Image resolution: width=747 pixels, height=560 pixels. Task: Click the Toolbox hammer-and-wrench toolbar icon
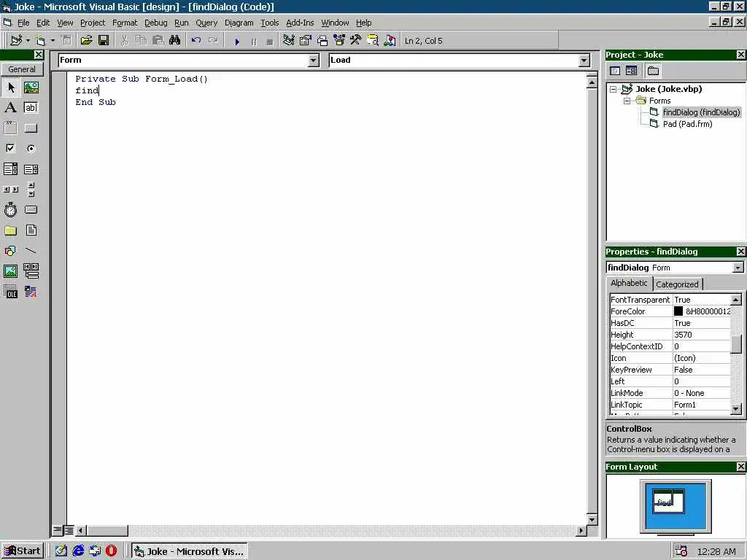[355, 41]
